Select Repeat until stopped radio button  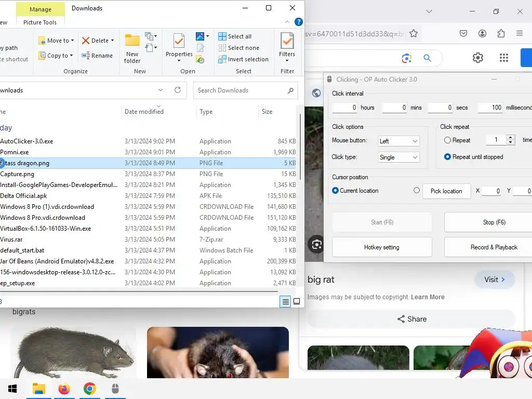(447, 157)
